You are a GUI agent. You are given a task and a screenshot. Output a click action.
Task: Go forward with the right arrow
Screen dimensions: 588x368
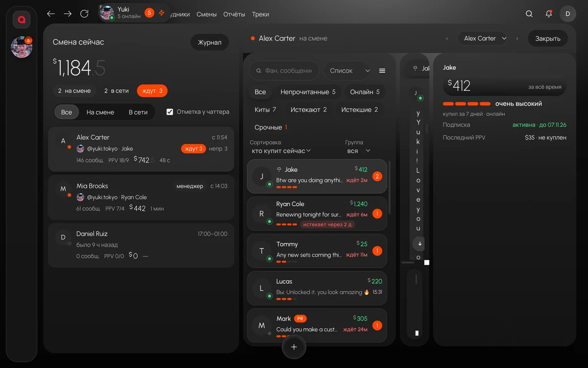(68, 14)
